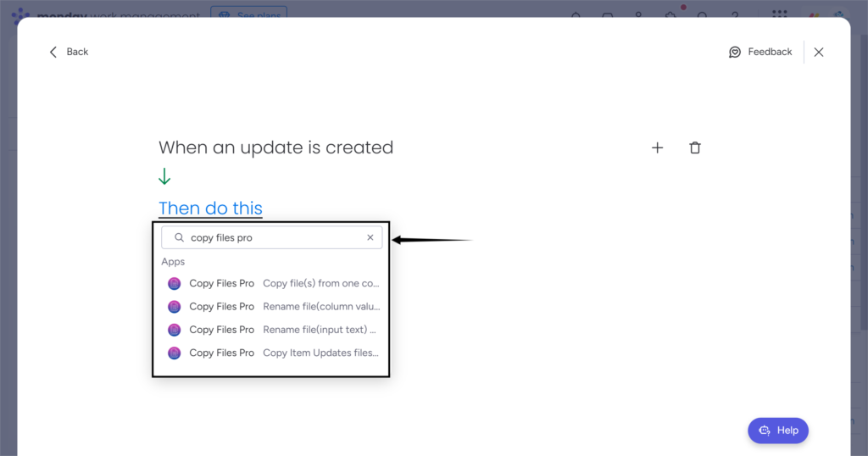Clear the search text with the X
The height and width of the screenshot is (456, 868).
tap(370, 237)
